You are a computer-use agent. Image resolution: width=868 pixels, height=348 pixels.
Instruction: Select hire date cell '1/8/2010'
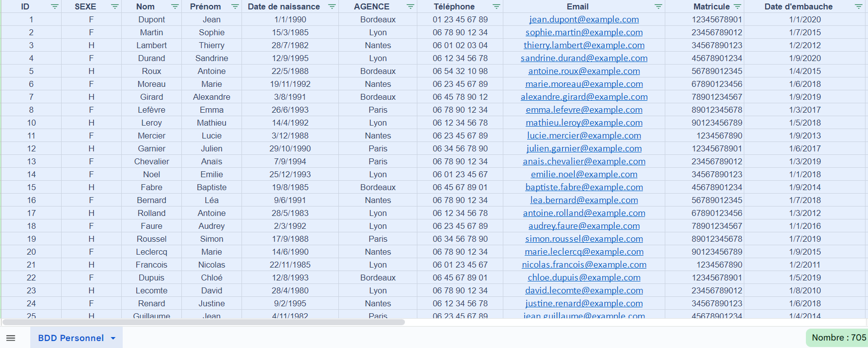(805, 290)
